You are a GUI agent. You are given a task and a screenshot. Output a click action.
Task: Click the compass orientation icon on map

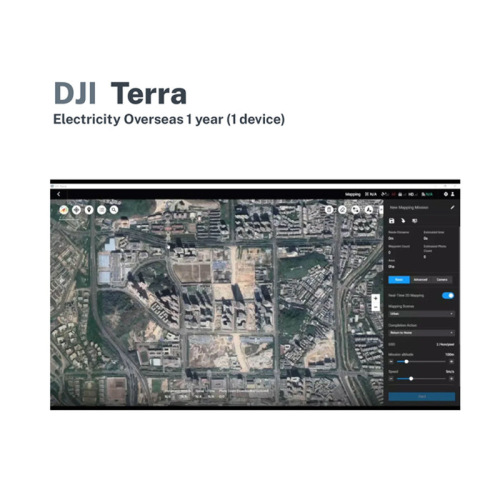(x=64, y=210)
